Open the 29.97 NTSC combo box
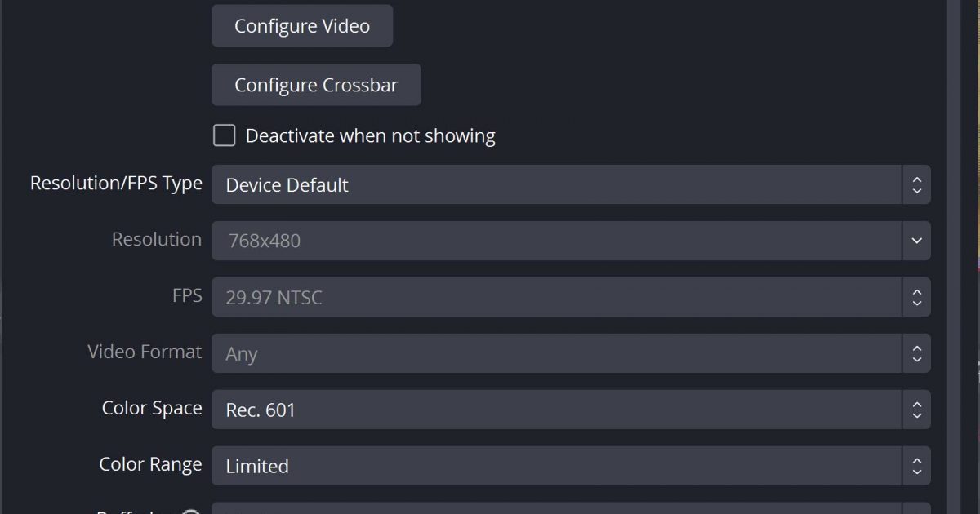The height and width of the screenshot is (514, 980). (x=555, y=297)
